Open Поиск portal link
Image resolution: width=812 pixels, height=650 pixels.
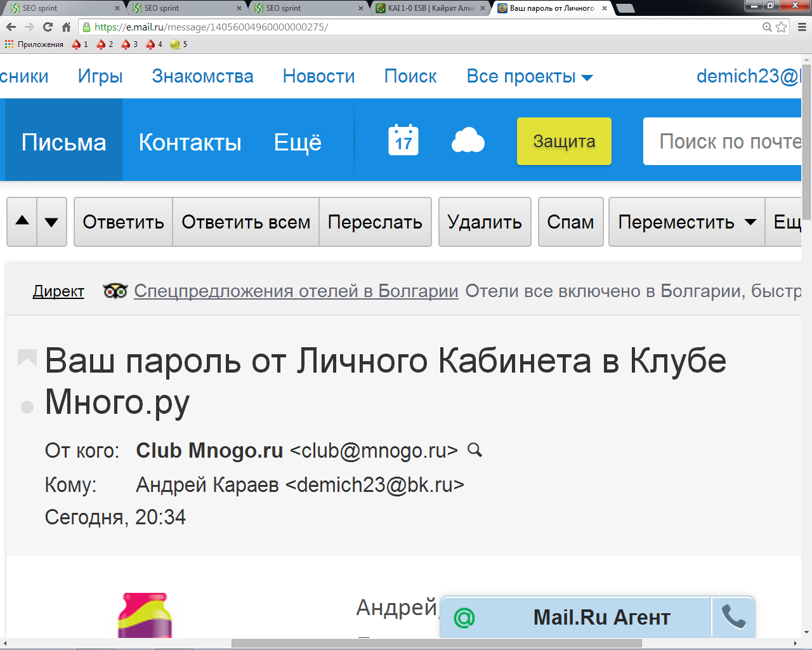point(410,76)
